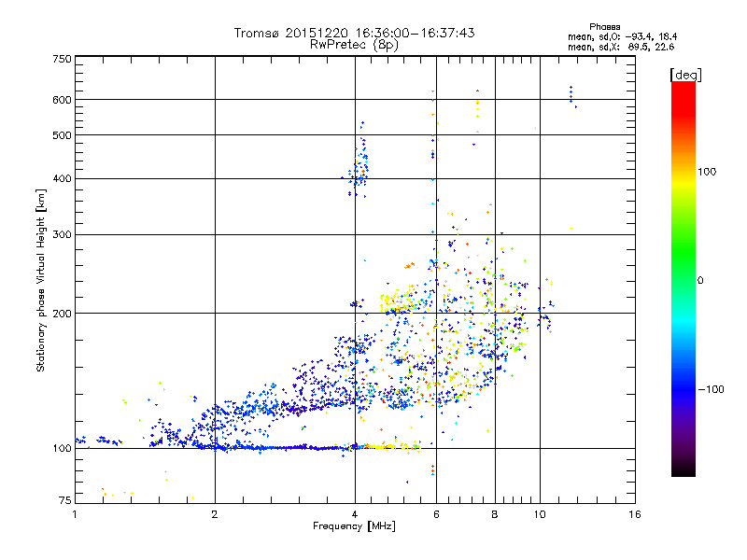Click the y-axis tick label '75'

(x=65, y=500)
